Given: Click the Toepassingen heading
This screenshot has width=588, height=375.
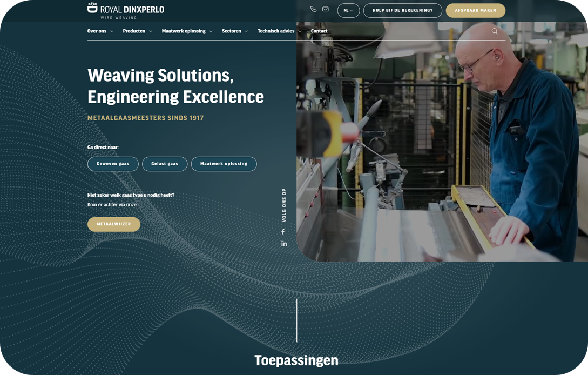Looking at the screenshot, I should (x=296, y=360).
